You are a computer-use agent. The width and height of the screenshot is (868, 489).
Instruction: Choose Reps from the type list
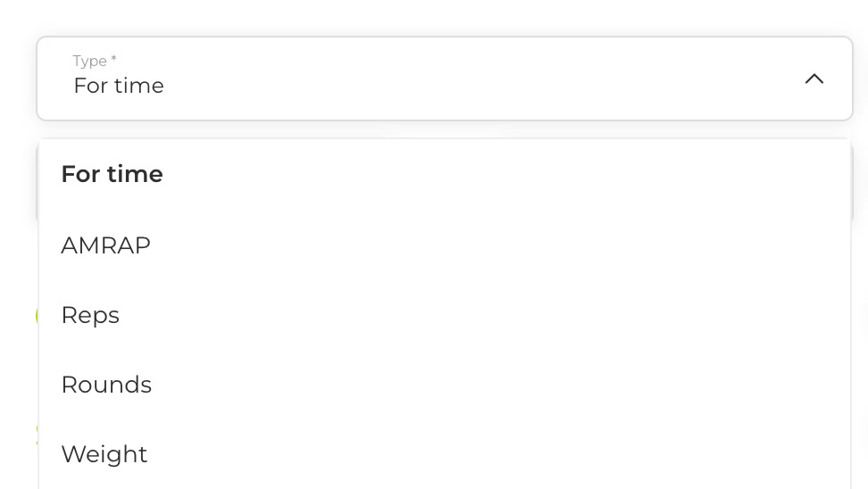(445, 315)
